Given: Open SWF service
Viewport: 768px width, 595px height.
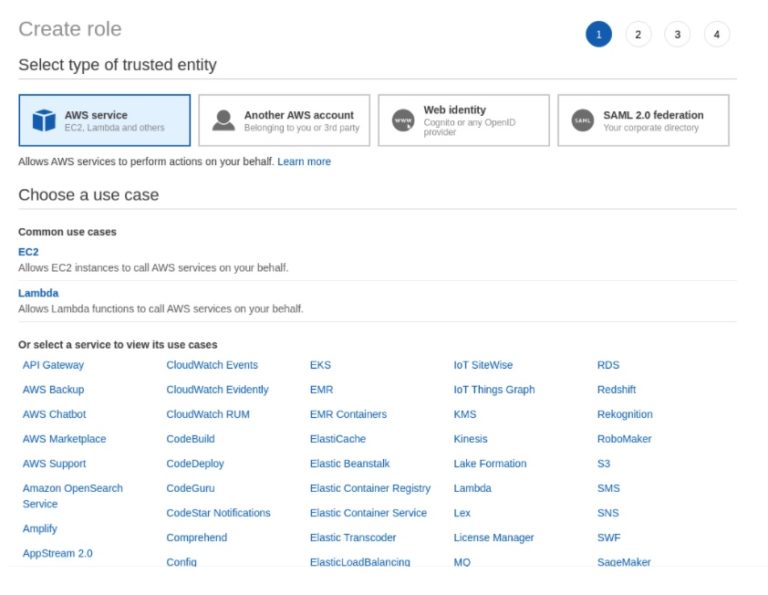Looking at the screenshot, I should (608, 537).
